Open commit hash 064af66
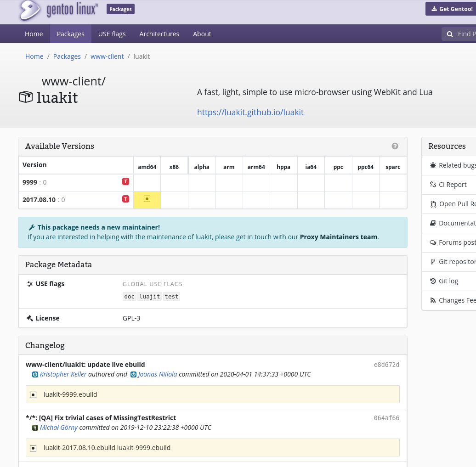 [x=386, y=418]
